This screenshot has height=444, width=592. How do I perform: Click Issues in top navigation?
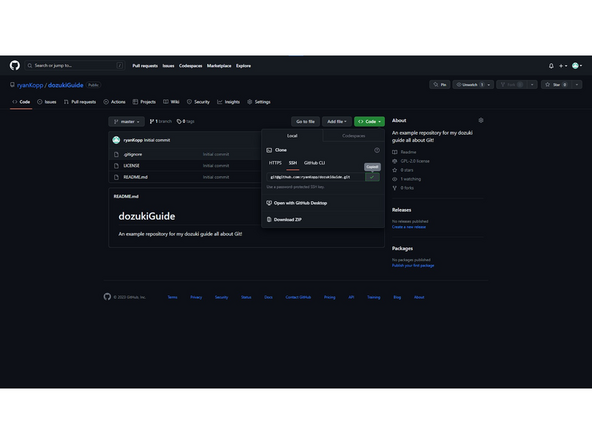pos(168,66)
